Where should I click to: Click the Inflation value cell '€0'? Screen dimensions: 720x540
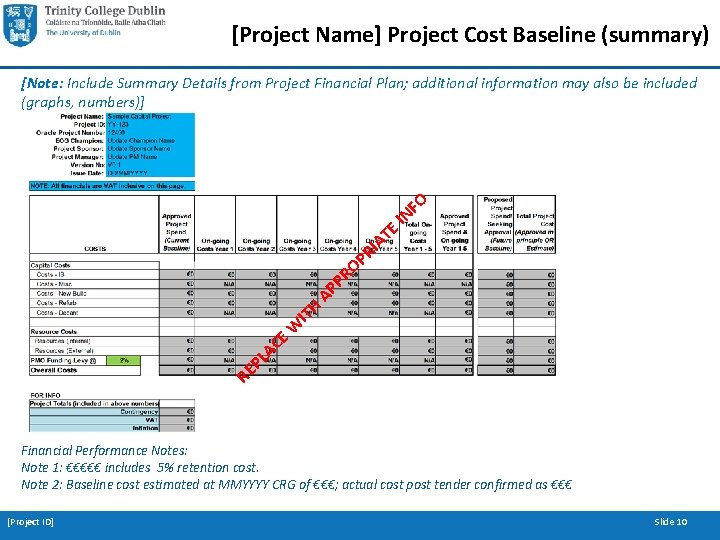click(177, 428)
